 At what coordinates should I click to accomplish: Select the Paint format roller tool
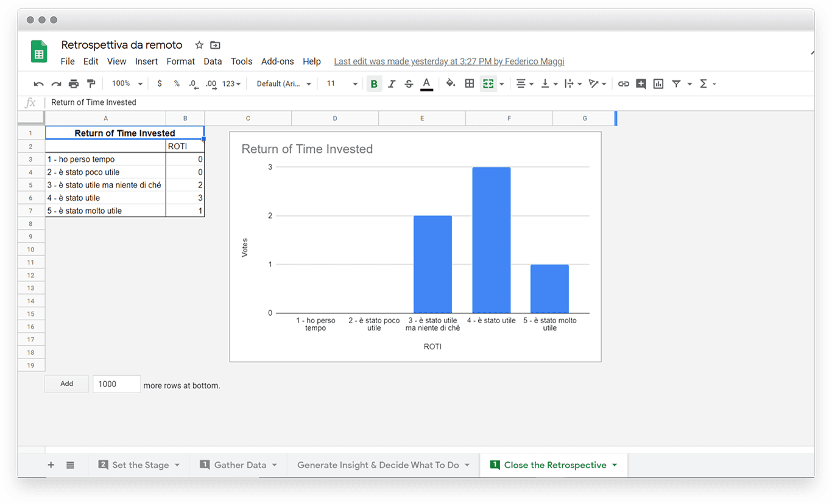click(x=91, y=84)
